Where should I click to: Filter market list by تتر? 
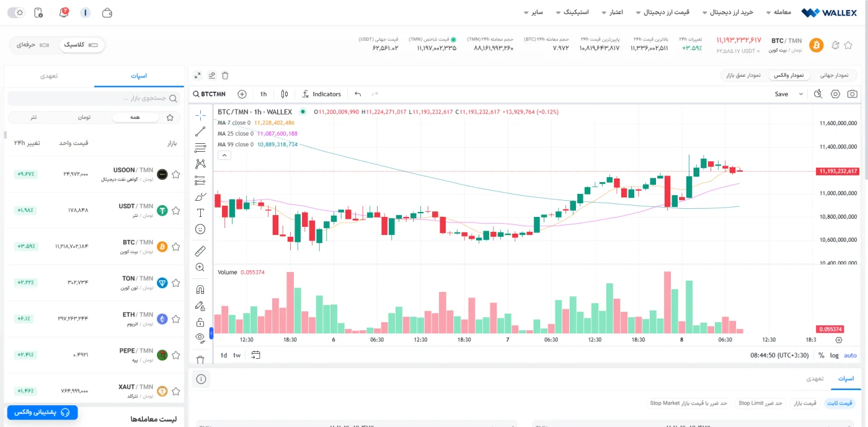pos(33,117)
